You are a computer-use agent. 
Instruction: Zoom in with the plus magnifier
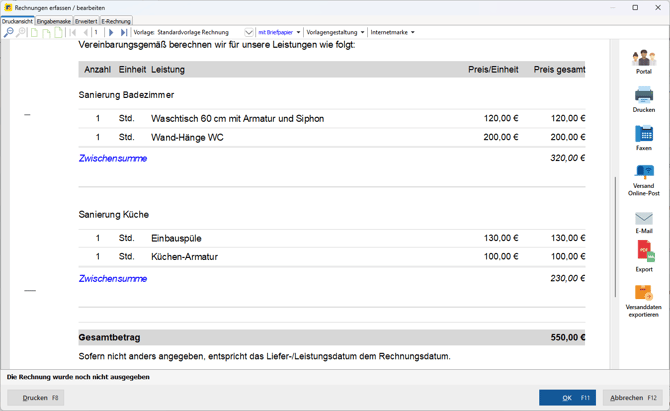(20, 32)
